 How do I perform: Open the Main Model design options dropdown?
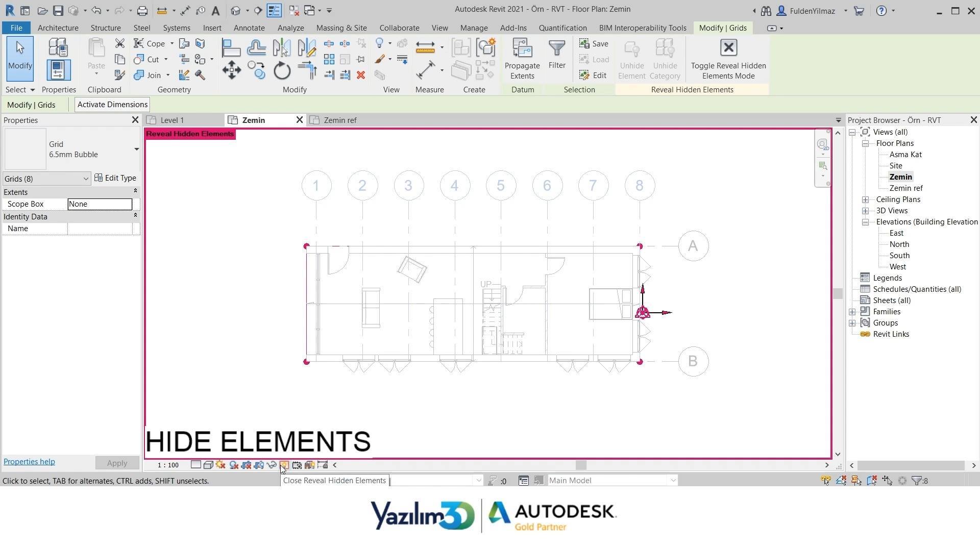(612, 481)
